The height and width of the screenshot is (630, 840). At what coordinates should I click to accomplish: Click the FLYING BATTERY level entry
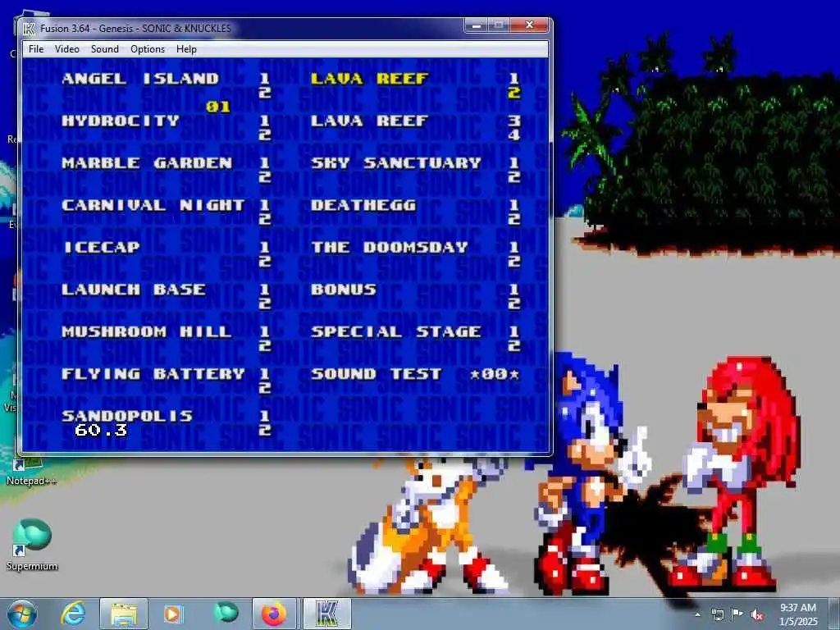click(153, 374)
